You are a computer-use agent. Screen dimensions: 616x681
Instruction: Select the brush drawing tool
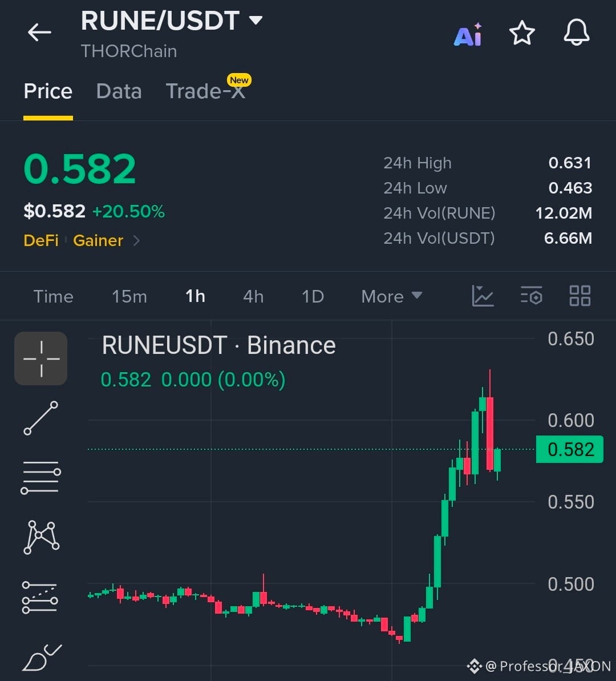(42, 658)
